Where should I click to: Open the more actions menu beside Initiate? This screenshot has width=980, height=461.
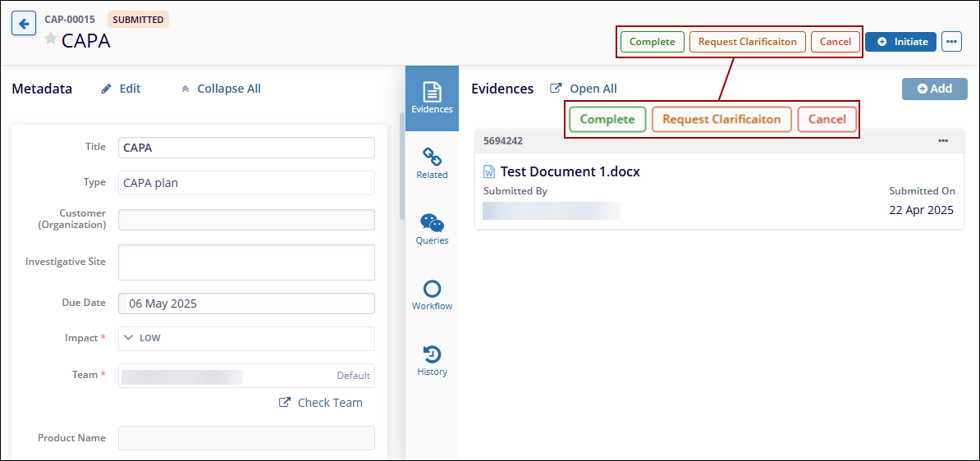coord(951,42)
